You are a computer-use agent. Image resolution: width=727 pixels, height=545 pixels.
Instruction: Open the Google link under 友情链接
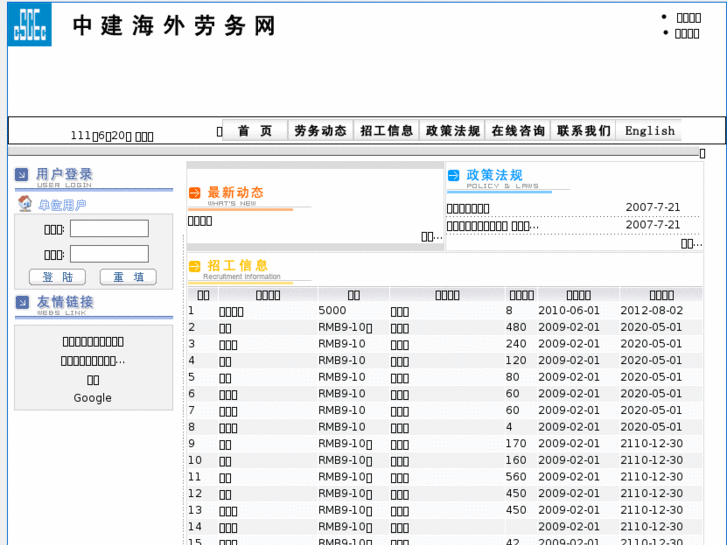93,398
